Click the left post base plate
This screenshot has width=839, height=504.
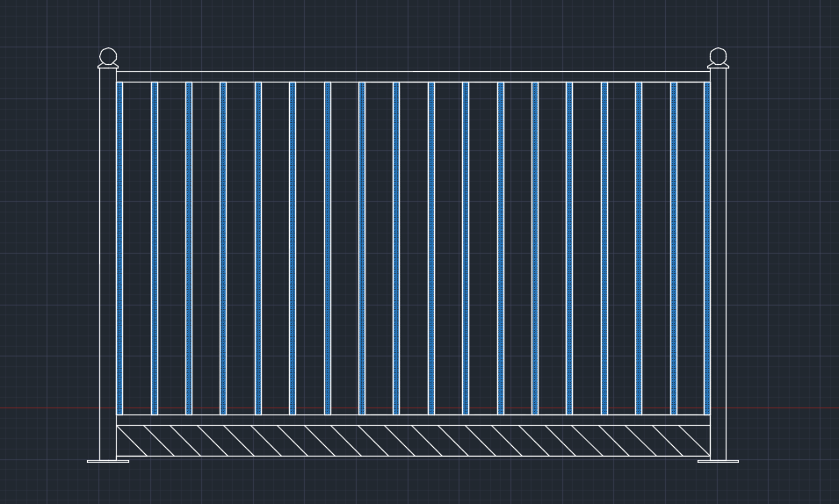(x=108, y=460)
